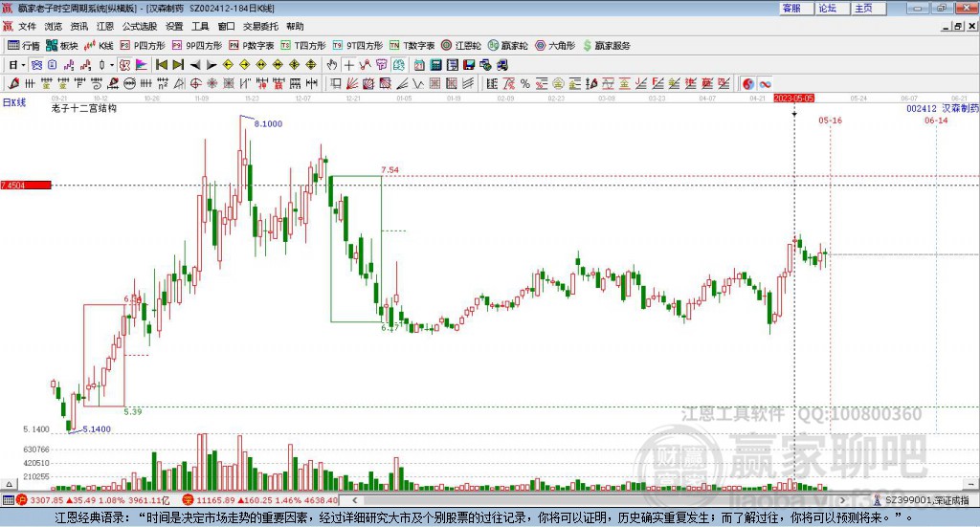Toggle the infinity symbol button

[x=765, y=83]
